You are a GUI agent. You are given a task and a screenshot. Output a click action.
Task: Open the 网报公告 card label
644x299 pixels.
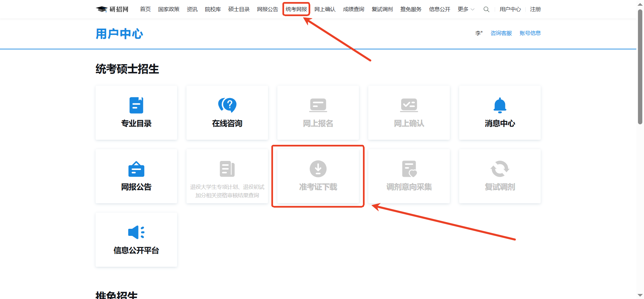coord(136,187)
